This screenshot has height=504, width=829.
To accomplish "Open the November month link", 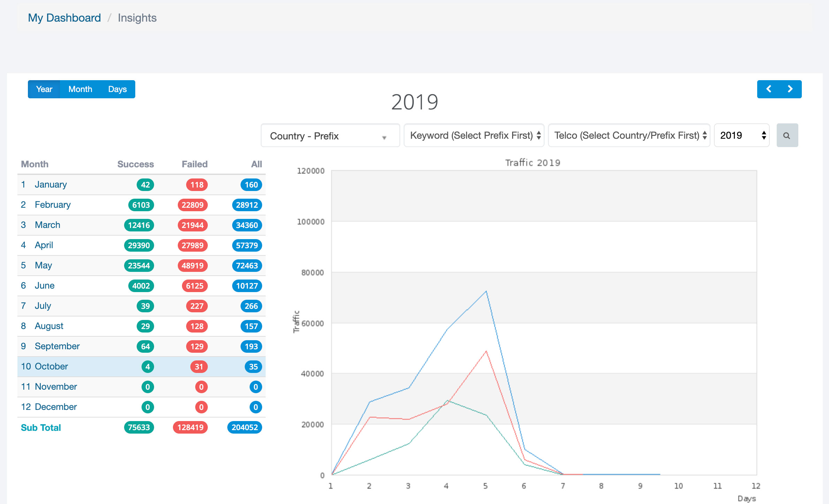I will 56,387.
